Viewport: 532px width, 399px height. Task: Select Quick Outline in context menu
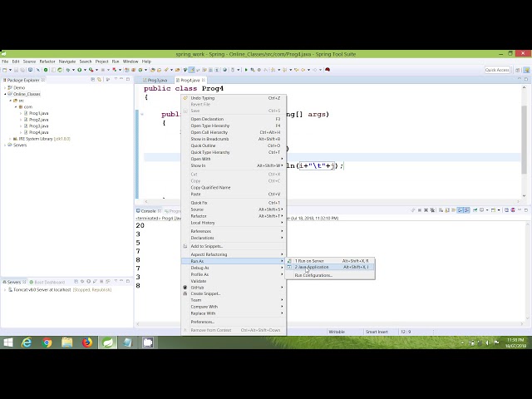click(234, 145)
